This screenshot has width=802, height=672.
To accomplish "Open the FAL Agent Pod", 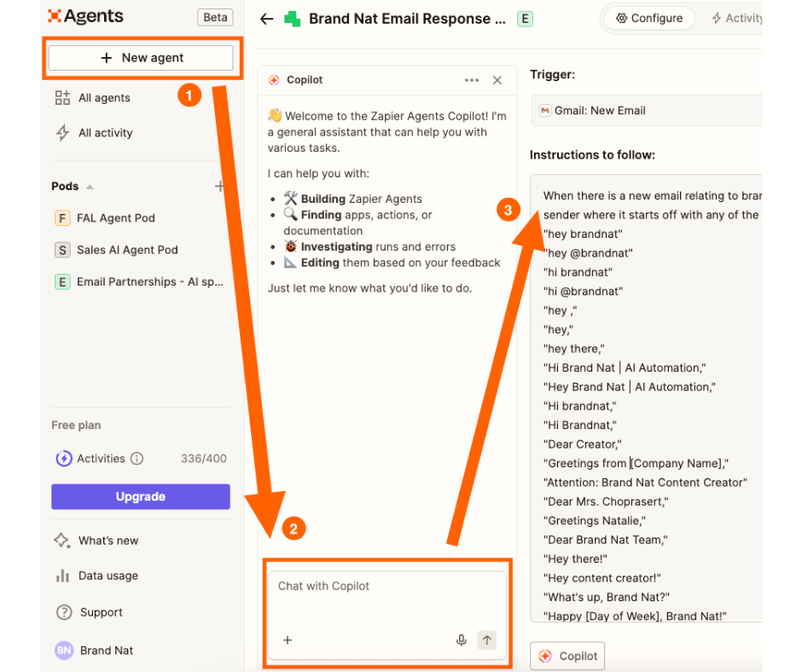I will 115,217.
